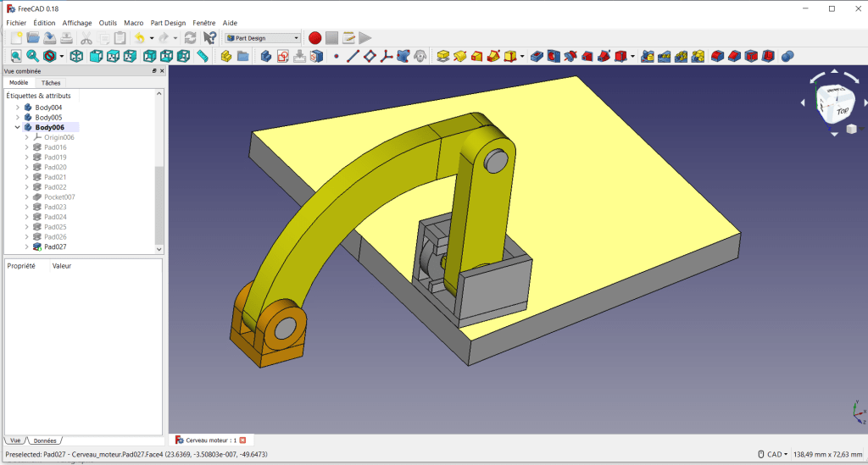The height and width of the screenshot is (465, 868).
Task: Collapse the Body006 tree node
Action: pyautogui.click(x=18, y=127)
